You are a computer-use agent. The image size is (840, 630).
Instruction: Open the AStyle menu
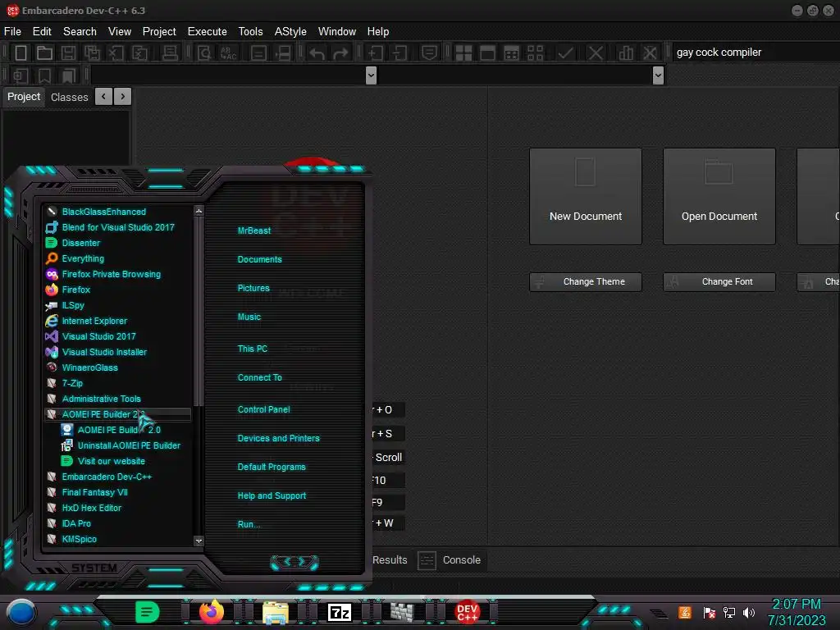click(x=290, y=32)
